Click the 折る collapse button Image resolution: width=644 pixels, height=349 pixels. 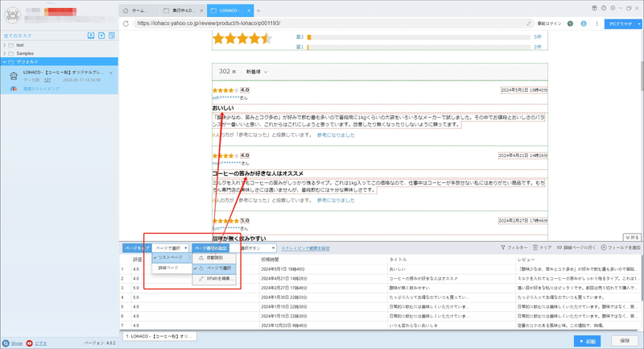632,237
